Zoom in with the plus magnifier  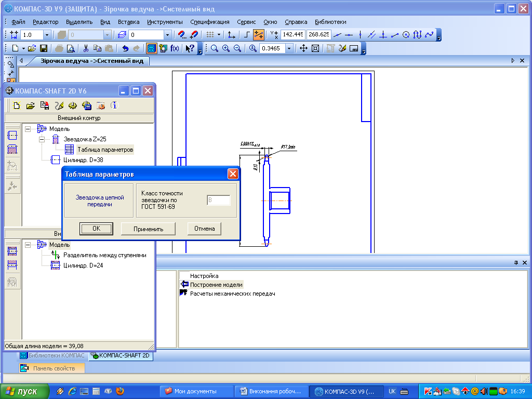[226, 48]
